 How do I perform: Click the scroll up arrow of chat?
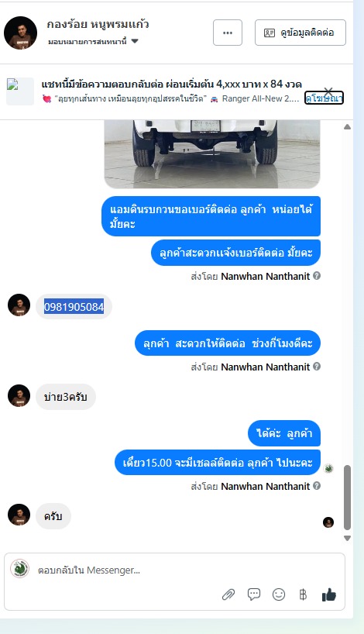347,127
